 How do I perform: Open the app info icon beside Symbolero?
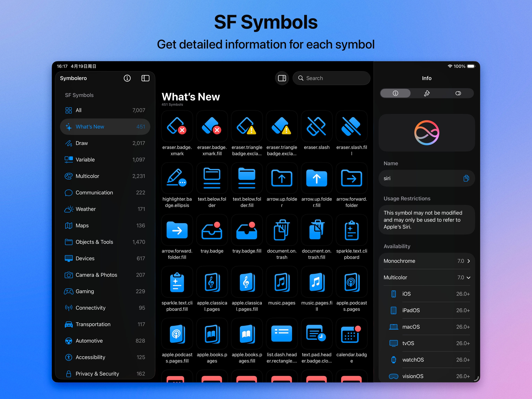127,78
